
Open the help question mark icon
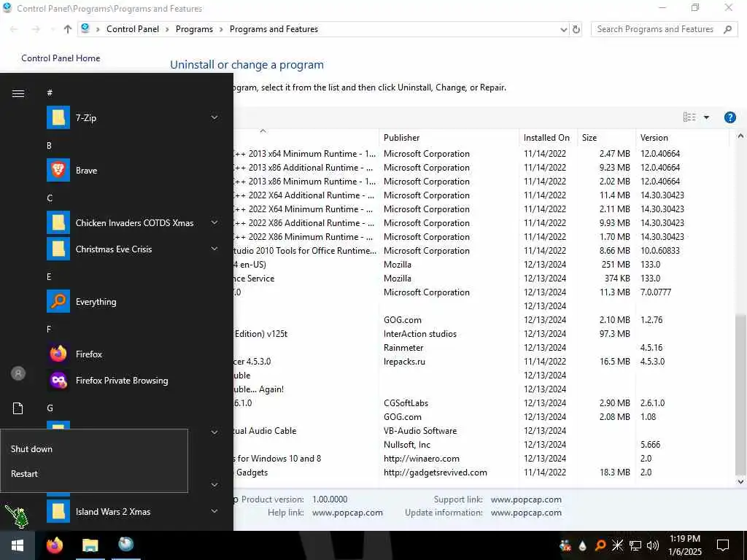(729, 117)
